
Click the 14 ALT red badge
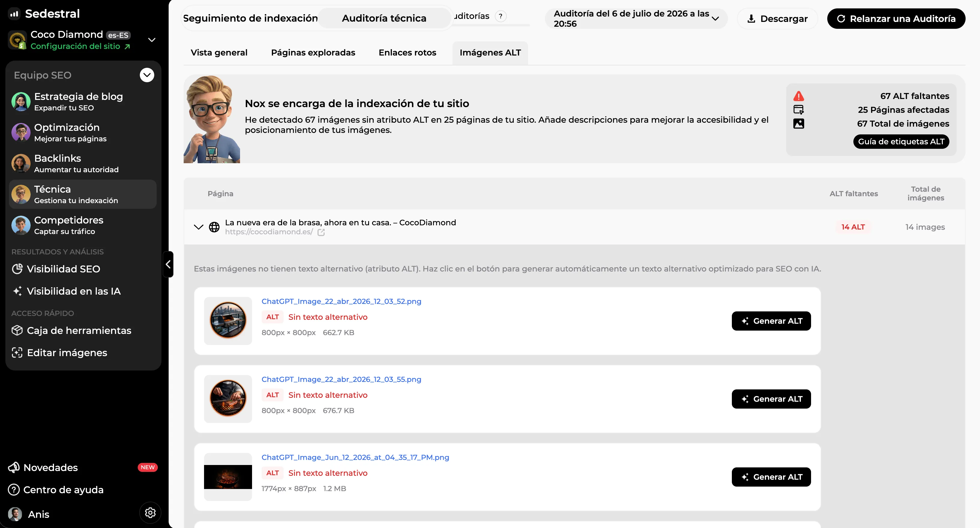853,227
